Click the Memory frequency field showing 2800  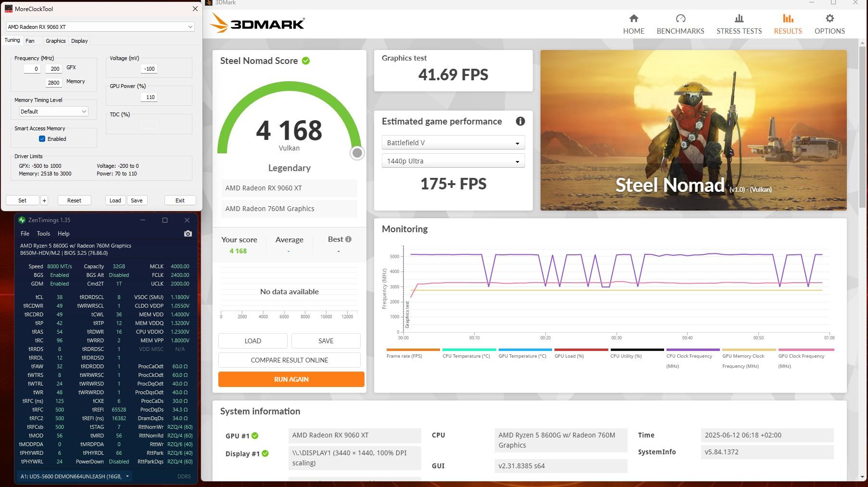coord(53,83)
